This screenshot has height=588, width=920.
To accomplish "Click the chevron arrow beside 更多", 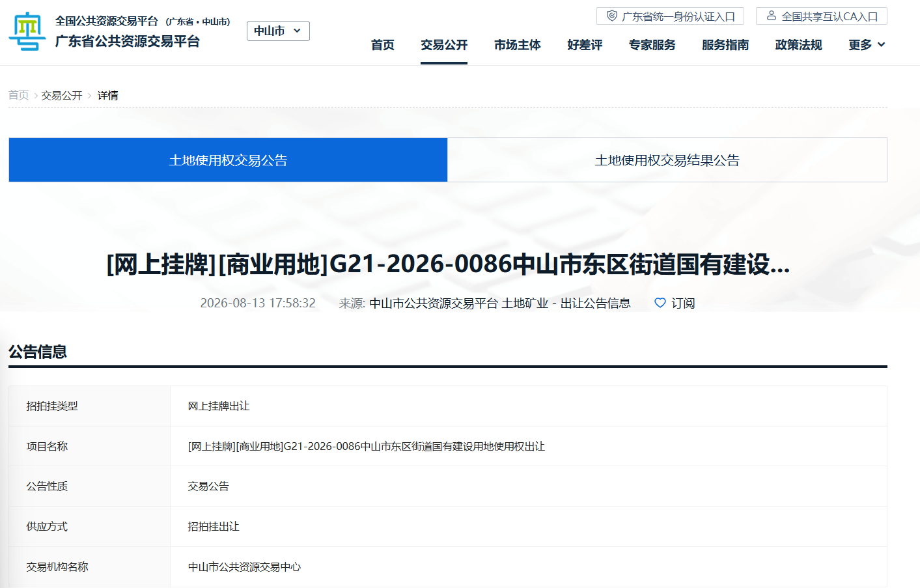I will (882, 45).
